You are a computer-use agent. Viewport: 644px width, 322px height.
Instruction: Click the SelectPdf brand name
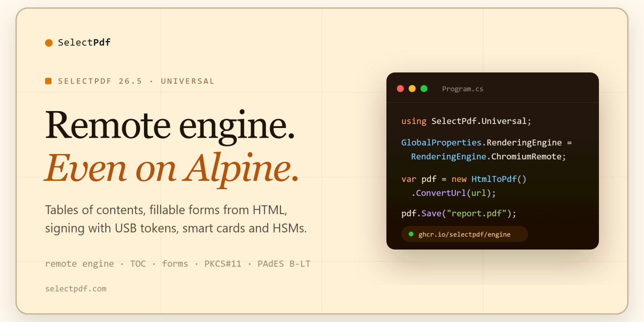tap(84, 42)
